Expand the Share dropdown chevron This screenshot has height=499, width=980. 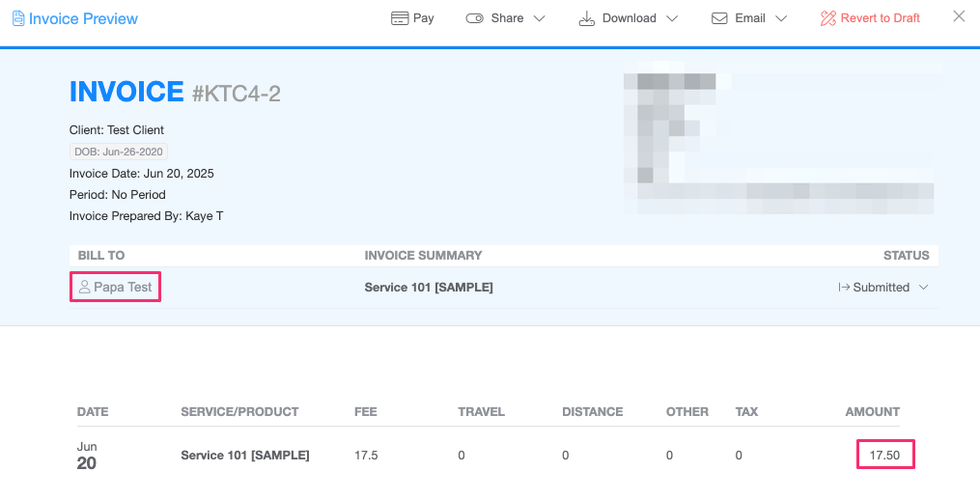[539, 18]
